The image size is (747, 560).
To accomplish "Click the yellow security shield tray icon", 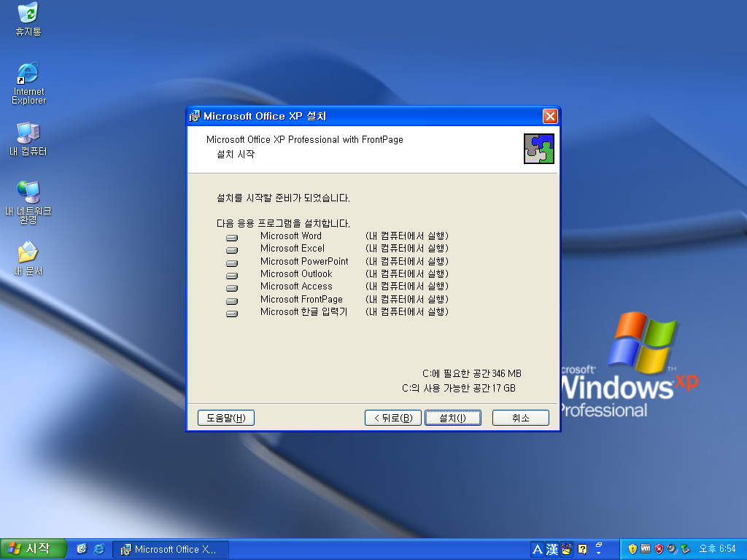I will pyautogui.click(x=632, y=549).
